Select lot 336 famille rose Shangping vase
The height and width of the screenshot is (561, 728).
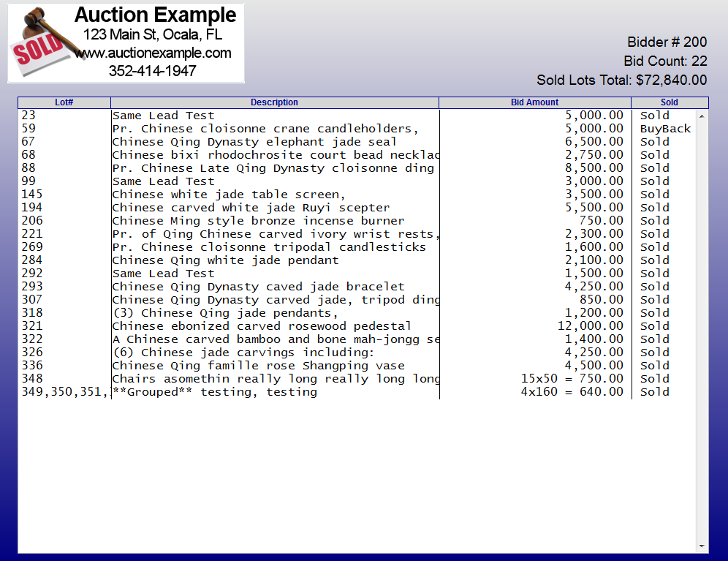pyautogui.click(x=258, y=366)
